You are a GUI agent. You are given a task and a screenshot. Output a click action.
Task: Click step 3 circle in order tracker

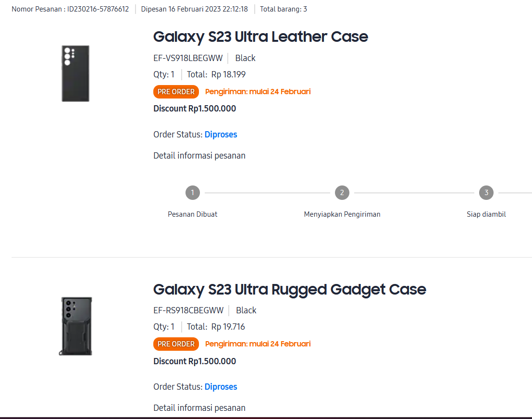(486, 193)
